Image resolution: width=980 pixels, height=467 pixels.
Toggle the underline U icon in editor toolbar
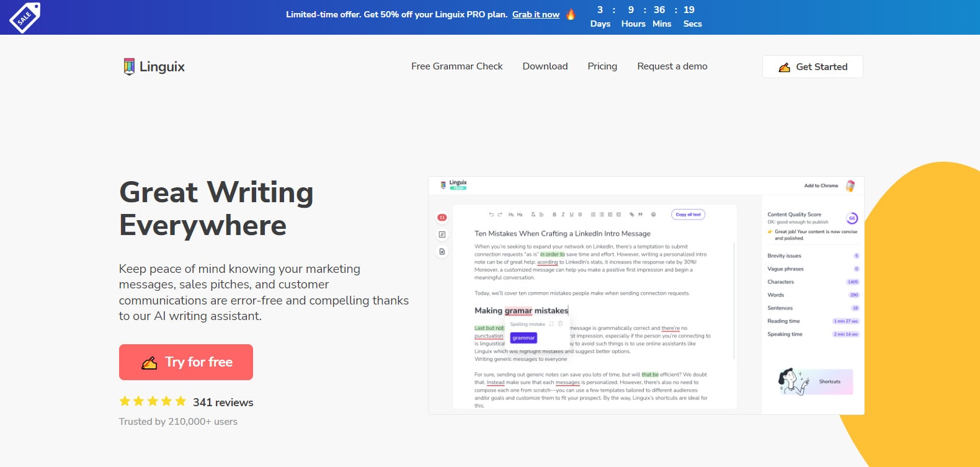coord(571,215)
